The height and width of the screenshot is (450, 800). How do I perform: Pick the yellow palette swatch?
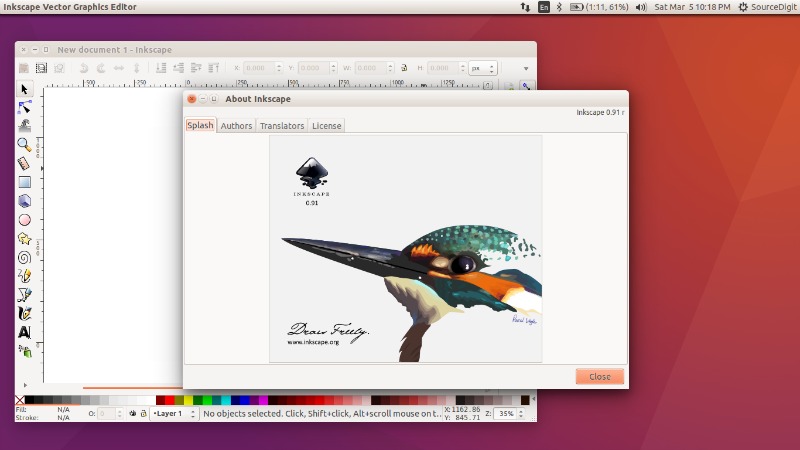click(x=189, y=400)
